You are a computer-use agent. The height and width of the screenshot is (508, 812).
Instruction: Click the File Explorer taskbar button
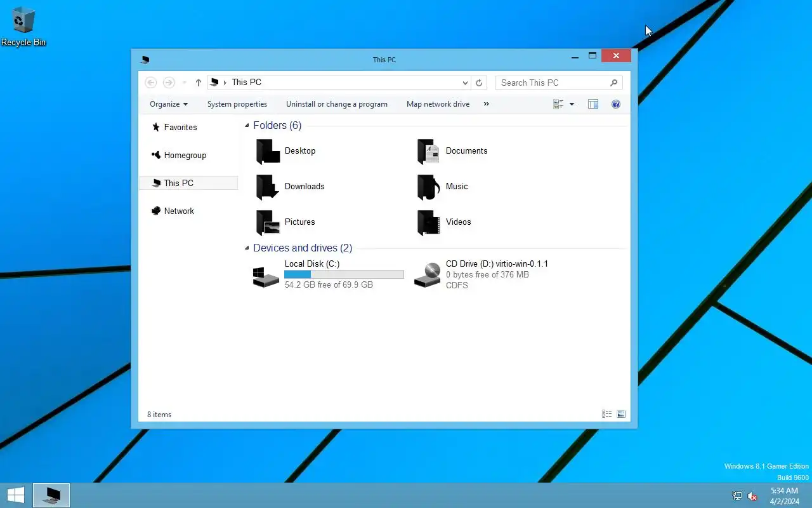click(51, 495)
